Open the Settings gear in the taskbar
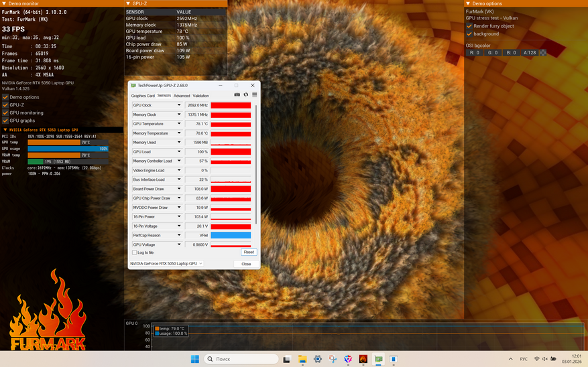The height and width of the screenshot is (367, 588). (x=318, y=359)
